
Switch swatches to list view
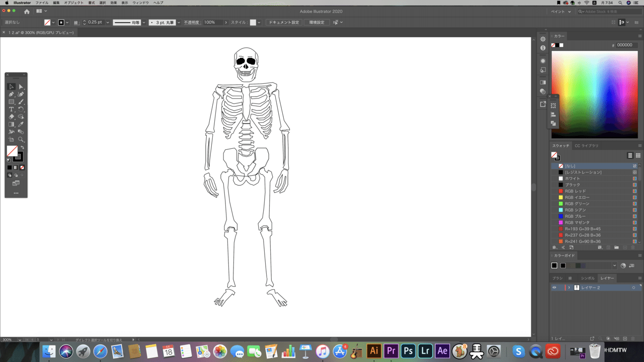630,155
